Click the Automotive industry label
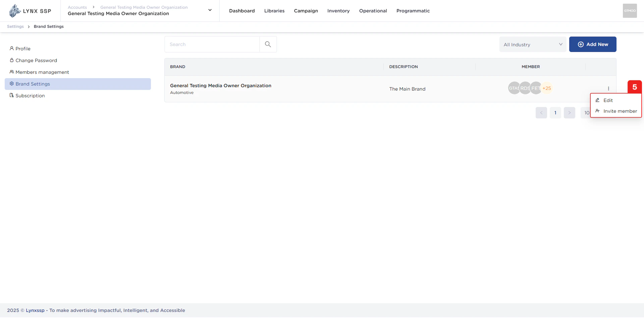This screenshot has width=644, height=318. click(x=182, y=93)
